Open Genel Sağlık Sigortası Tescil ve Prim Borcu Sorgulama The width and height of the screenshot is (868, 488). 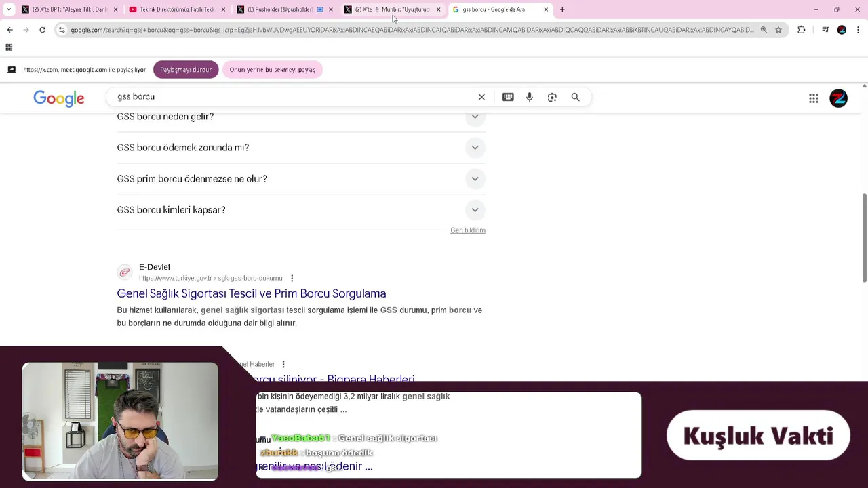(252, 293)
